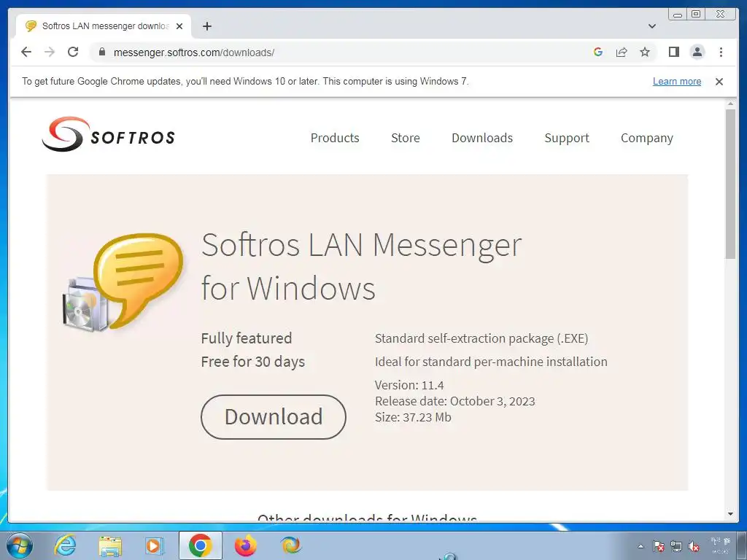The width and height of the screenshot is (747, 560).
Task: Close the Softros LAN messenger tab
Action: pos(179,26)
